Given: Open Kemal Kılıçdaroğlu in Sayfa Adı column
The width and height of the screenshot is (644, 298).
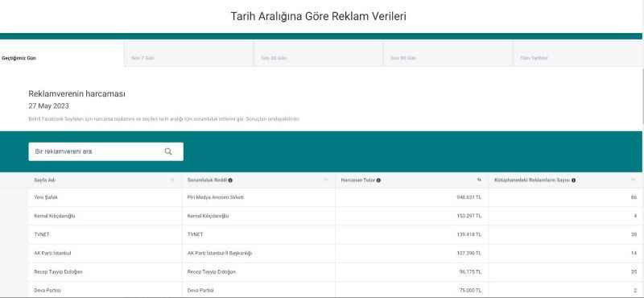Looking at the screenshot, I should click(x=55, y=216).
